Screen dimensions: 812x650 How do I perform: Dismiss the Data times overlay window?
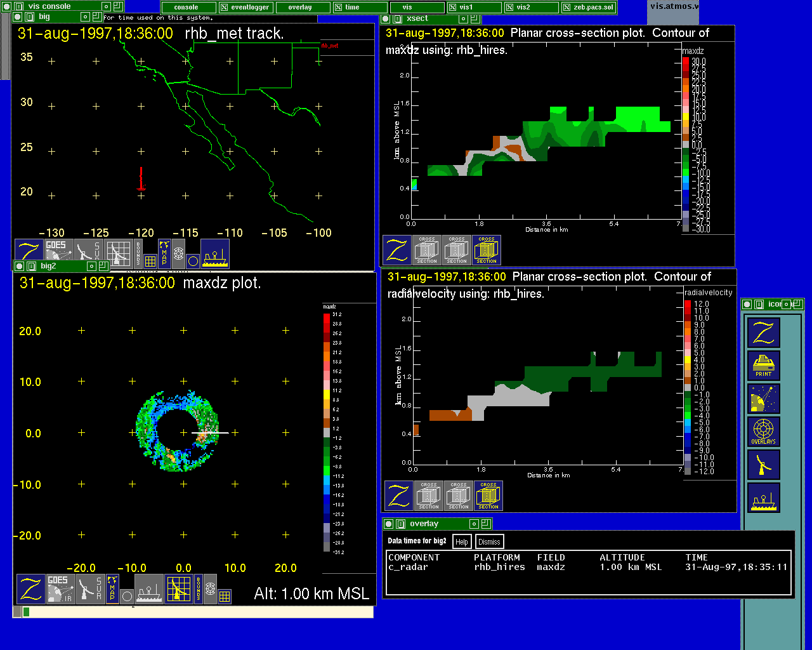pyautogui.click(x=489, y=542)
